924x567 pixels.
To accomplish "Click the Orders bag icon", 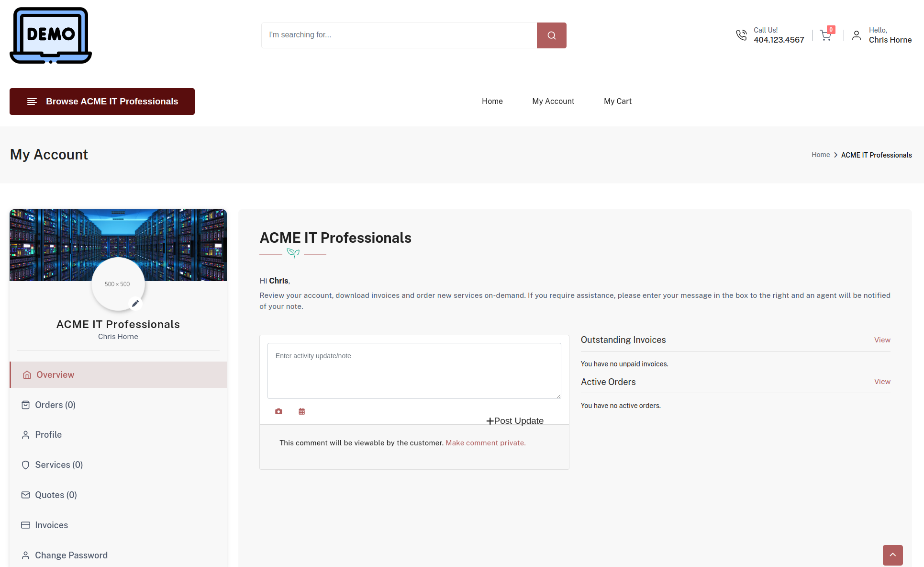I will (x=26, y=405).
